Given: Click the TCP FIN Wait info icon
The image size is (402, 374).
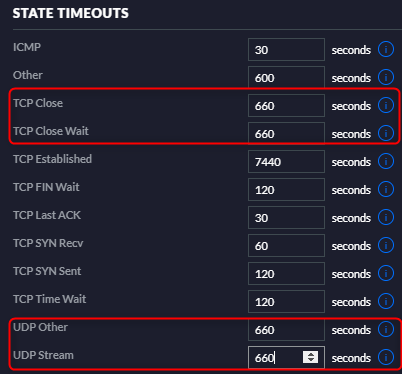Looking at the screenshot, I should [x=386, y=189].
